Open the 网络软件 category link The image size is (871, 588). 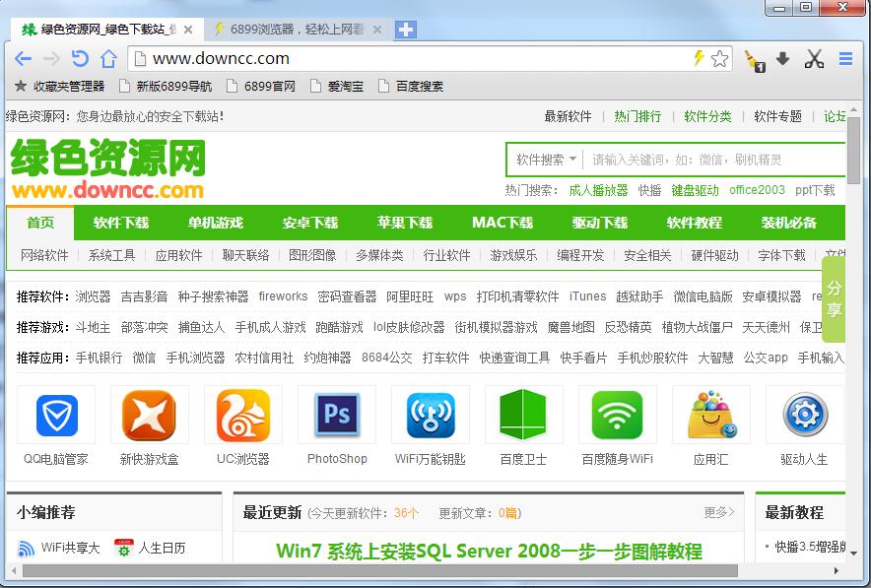(x=44, y=255)
